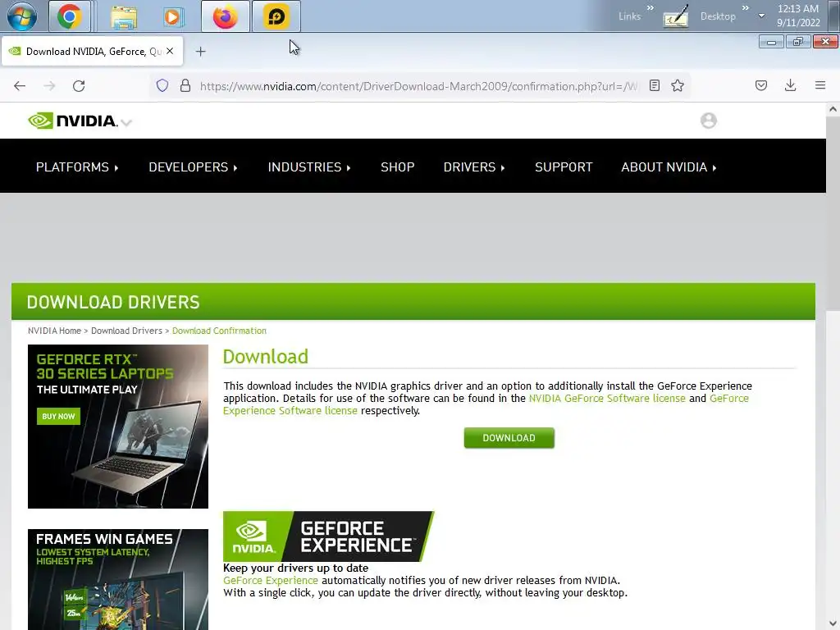Show hidden tray icons arrow
840x630 pixels.
click(761, 16)
